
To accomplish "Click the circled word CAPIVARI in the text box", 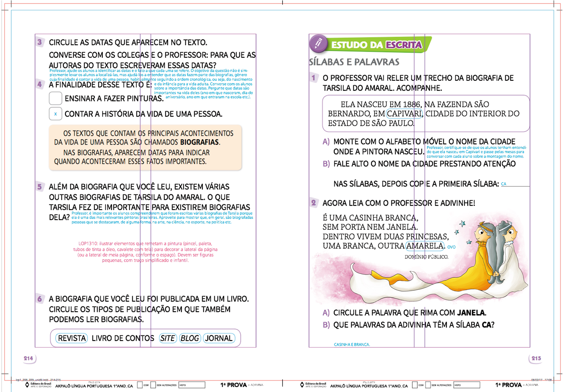I will [404, 114].
